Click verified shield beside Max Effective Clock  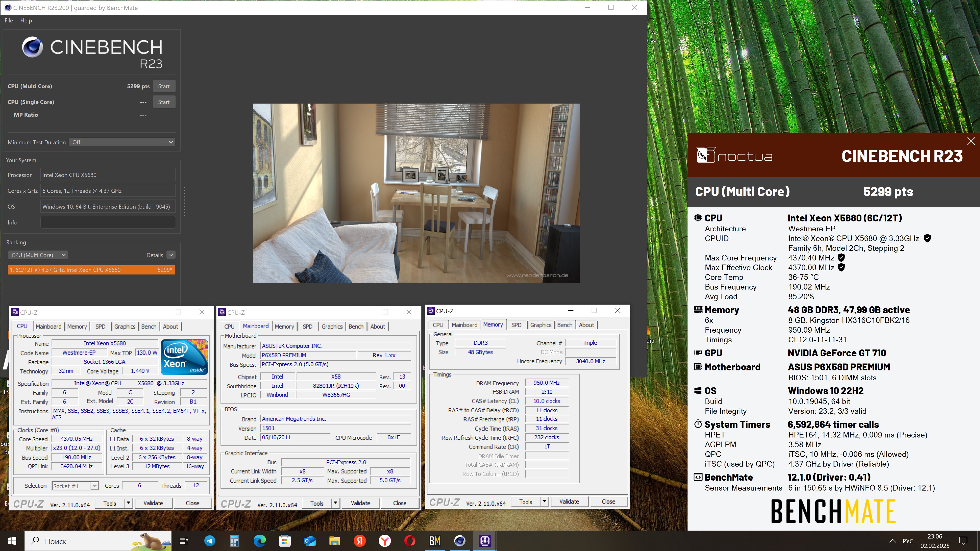pyautogui.click(x=841, y=267)
